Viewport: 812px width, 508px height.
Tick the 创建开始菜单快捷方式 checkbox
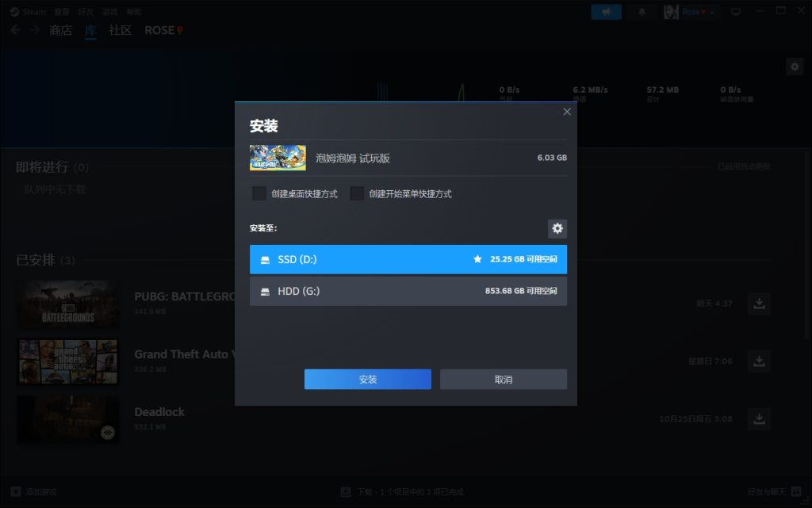click(357, 193)
